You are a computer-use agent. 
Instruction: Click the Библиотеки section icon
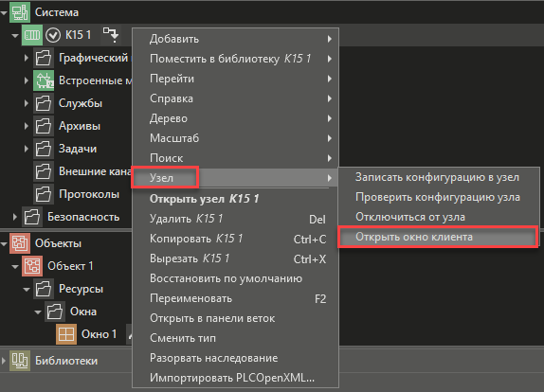[x=20, y=361]
